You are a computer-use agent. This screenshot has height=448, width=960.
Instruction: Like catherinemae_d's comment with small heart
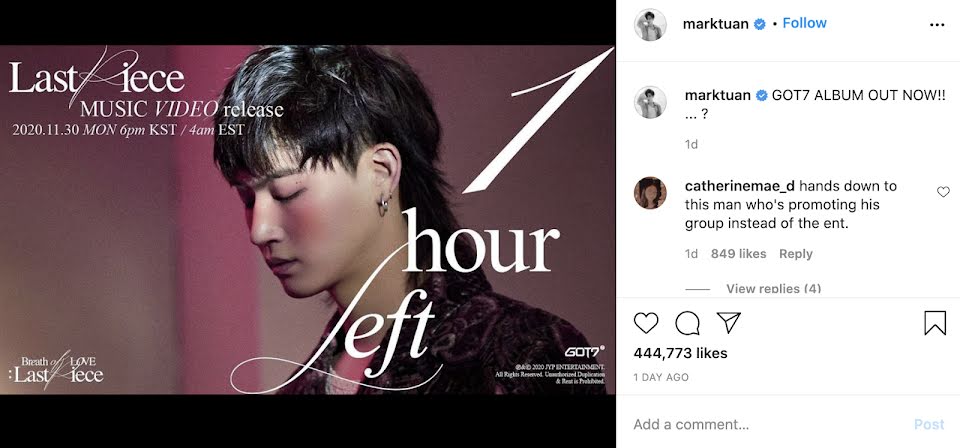[x=943, y=192]
